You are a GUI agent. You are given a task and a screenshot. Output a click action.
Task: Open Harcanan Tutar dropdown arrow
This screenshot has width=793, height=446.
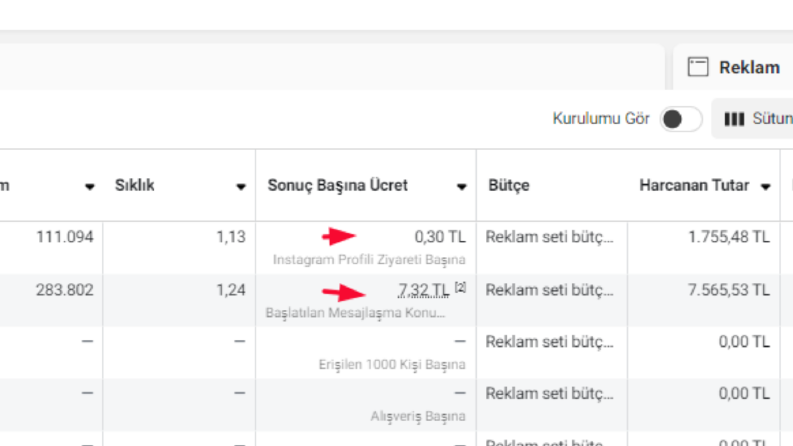(766, 187)
